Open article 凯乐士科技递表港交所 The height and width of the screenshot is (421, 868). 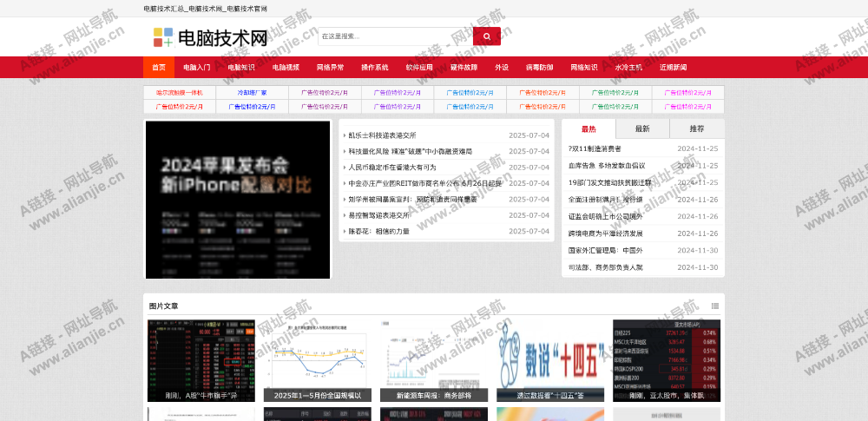(382, 135)
